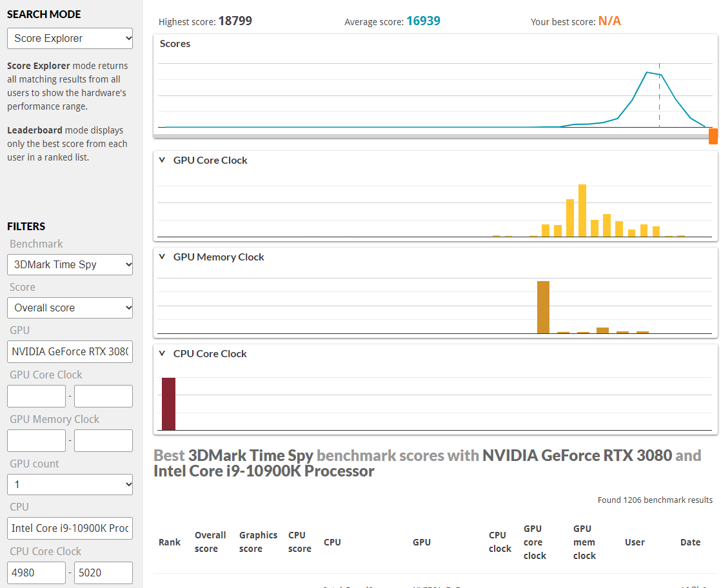Click the Your best score N/A value
The height and width of the screenshot is (588, 721).
[x=609, y=21]
